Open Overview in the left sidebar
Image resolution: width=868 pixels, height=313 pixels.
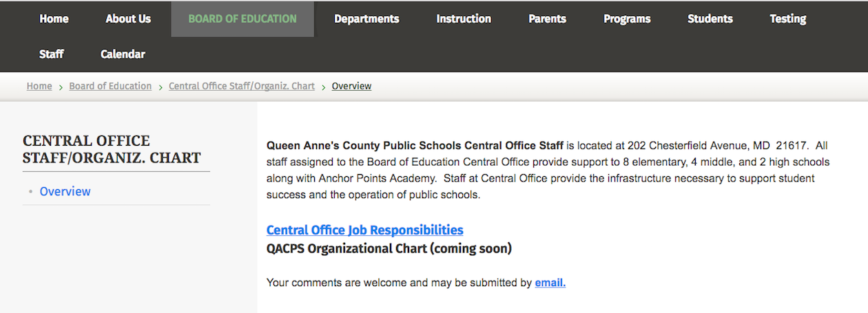point(65,191)
